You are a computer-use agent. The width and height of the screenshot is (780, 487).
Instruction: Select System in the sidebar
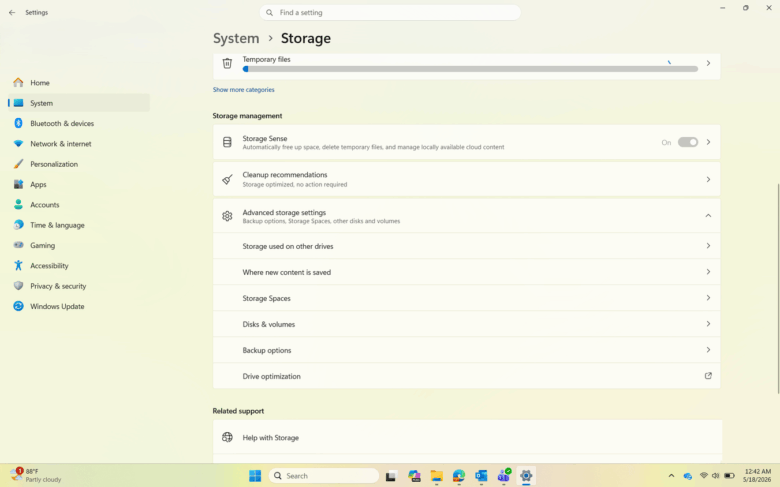coord(79,103)
